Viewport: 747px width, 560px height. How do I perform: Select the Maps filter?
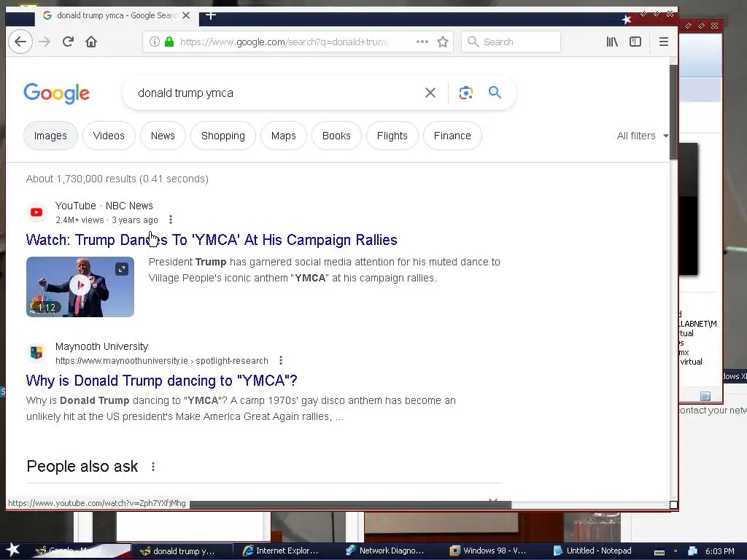coord(284,136)
